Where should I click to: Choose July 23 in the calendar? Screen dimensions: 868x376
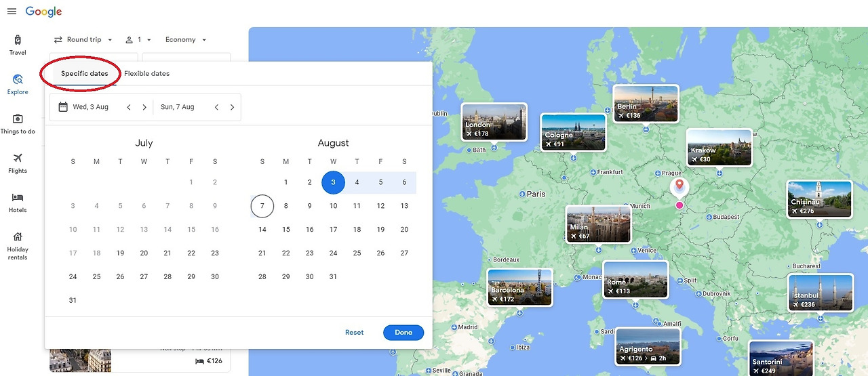point(215,253)
